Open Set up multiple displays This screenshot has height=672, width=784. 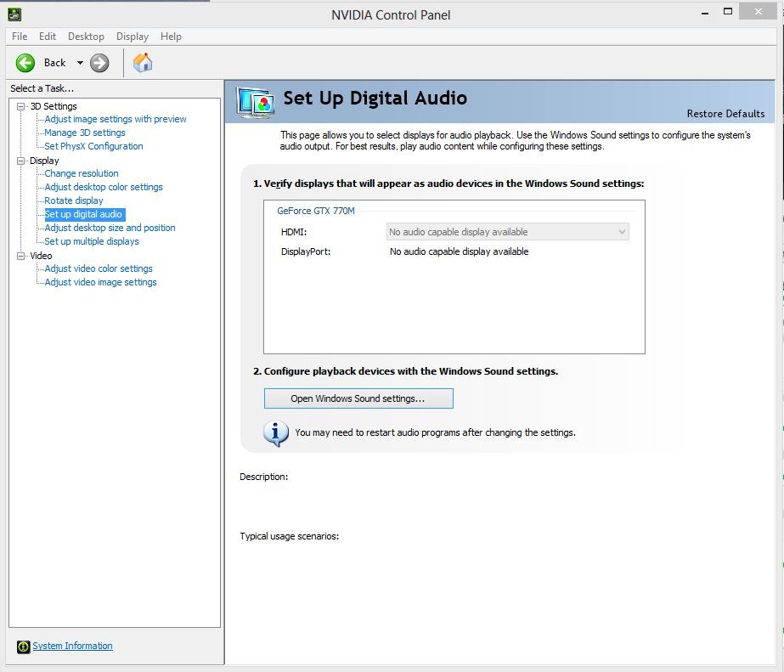(92, 241)
